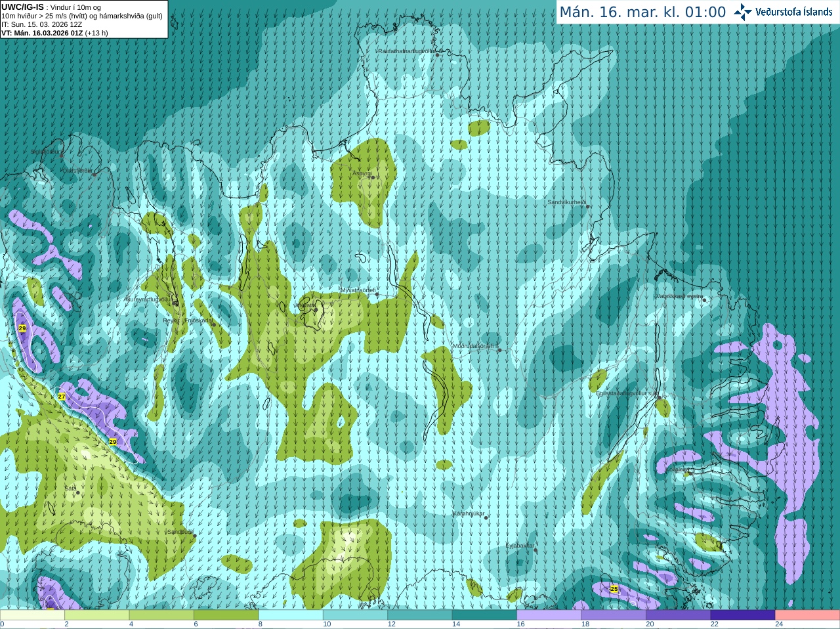The width and height of the screenshot is (840, 629).
Task: Click the Kárahnjúkar station label
Action: click(469, 513)
